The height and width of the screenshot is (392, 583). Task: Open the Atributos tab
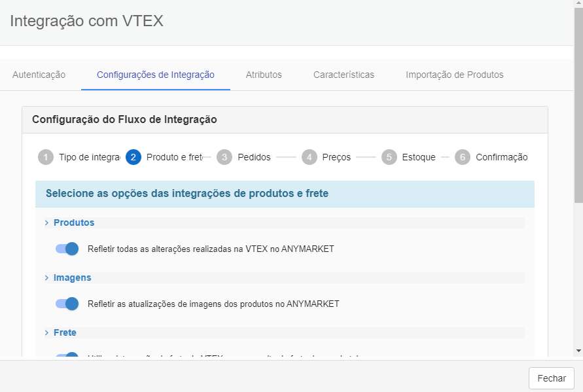tap(264, 75)
